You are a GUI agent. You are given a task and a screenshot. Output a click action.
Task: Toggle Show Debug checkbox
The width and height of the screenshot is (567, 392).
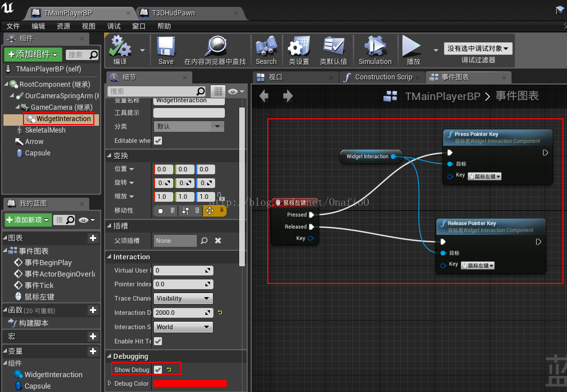click(158, 369)
